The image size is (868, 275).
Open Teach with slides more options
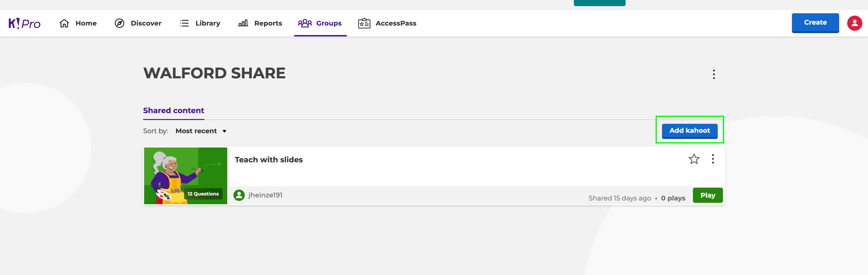713,159
